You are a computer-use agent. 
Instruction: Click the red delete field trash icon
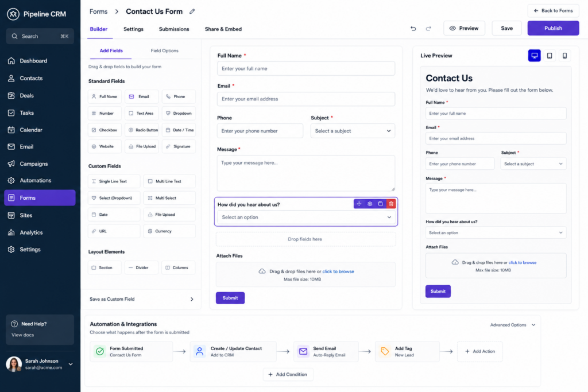pyautogui.click(x=391, y=204)
